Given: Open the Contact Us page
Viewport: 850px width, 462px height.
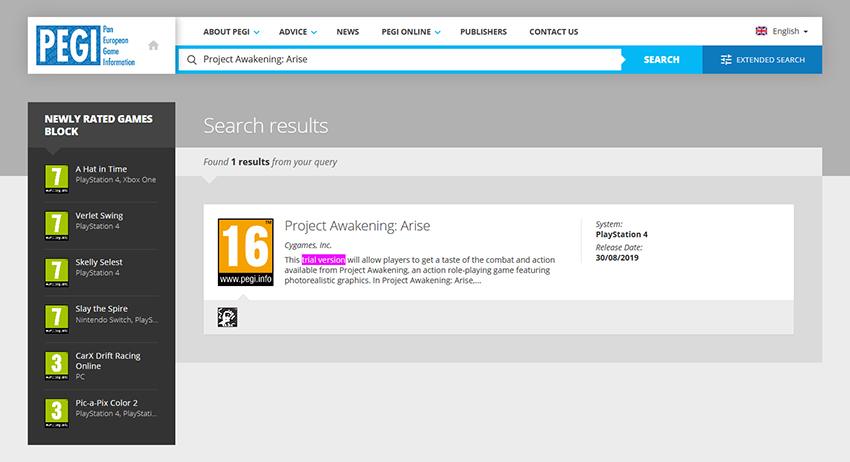Looking at the screenshot, I should [x=553, y=32].
